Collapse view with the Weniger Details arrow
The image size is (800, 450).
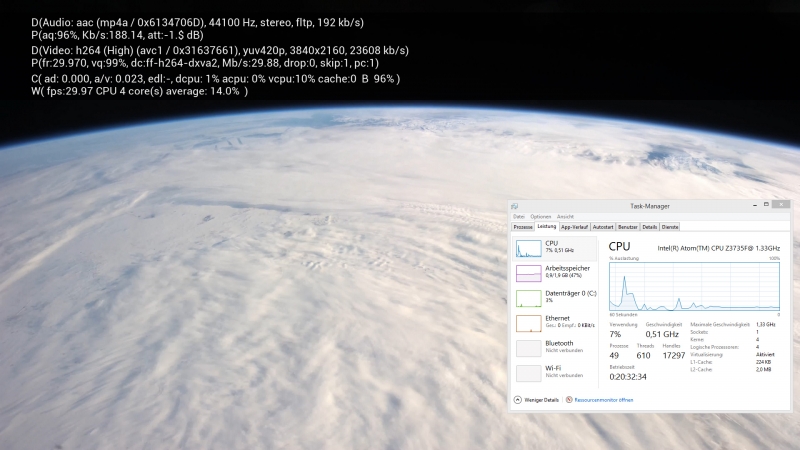(517, 400)
